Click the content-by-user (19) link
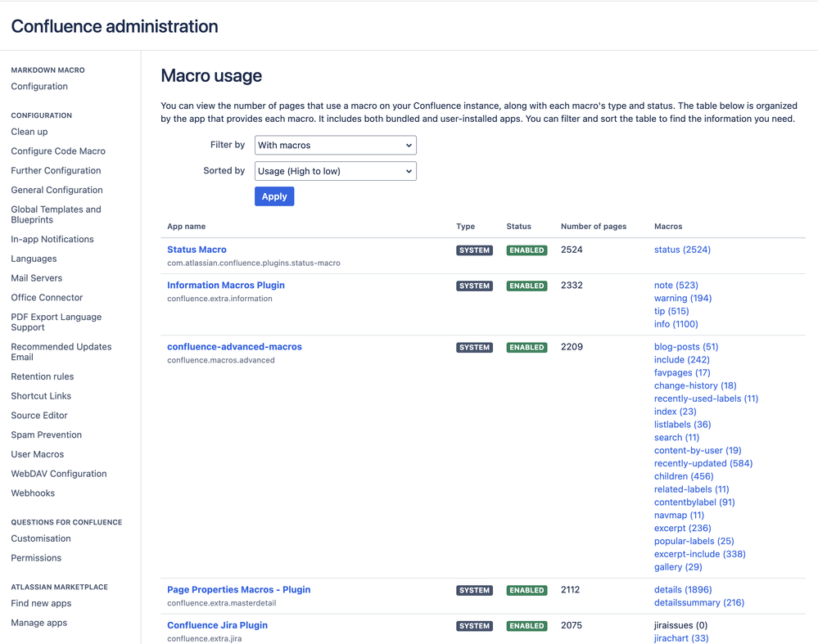Image resolution: width=818 pixels, height=644 pixels. (698, 451)
